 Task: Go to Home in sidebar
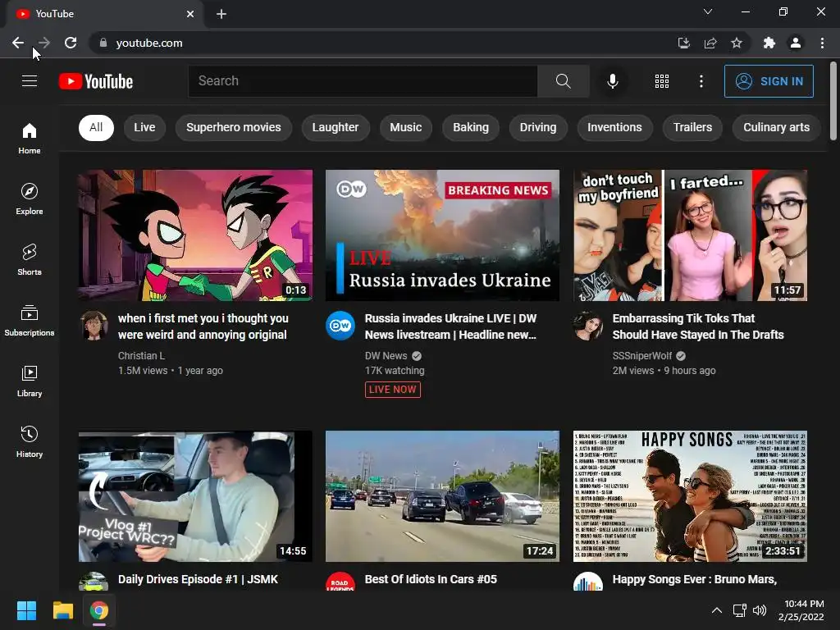[x=30, y=138]
